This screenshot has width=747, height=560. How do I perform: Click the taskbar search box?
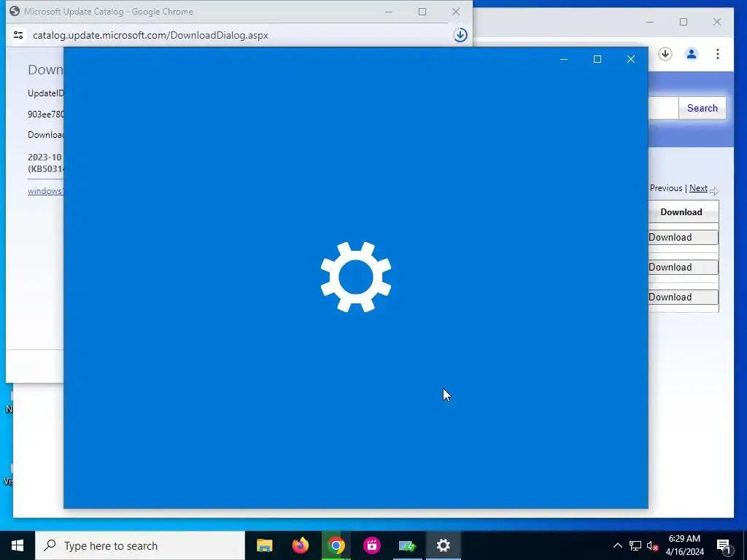pyautogui.click(x=140, y=545)
